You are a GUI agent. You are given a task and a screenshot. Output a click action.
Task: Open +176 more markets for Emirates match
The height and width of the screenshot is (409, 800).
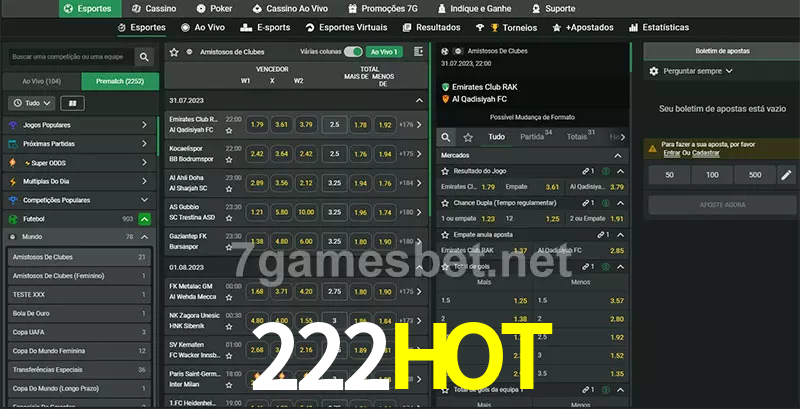[x=411, y=125]
